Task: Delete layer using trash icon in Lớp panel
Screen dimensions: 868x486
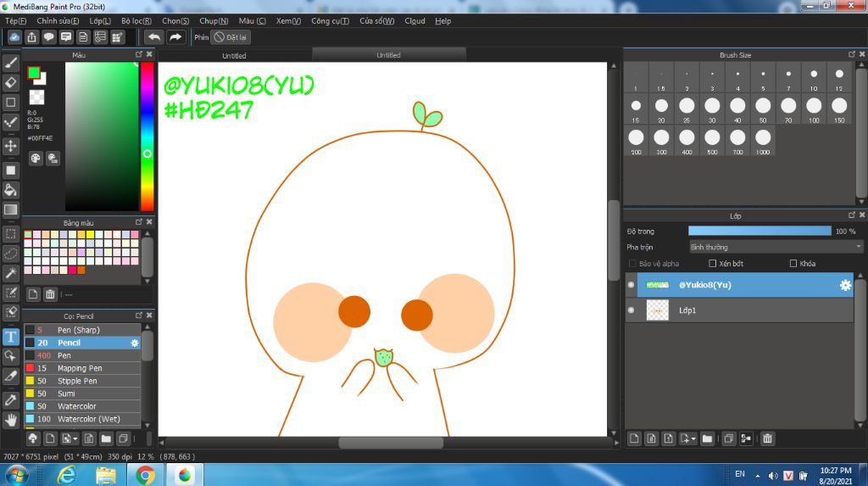Action: [767, 439]
